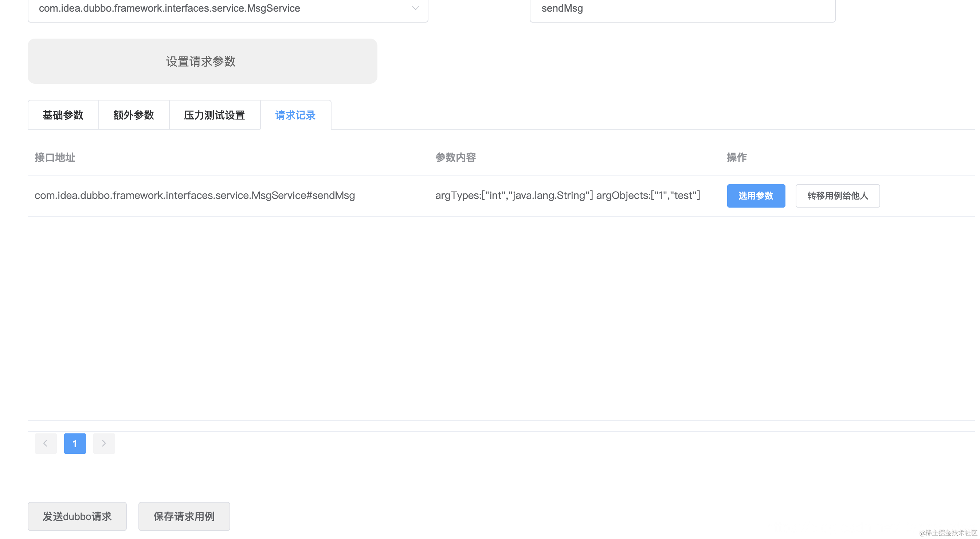Image resolution: width=980 pixels, height=539 pixels.
Task: Click 发送dubbo请求 button
Action: click(x=77, y=516)
